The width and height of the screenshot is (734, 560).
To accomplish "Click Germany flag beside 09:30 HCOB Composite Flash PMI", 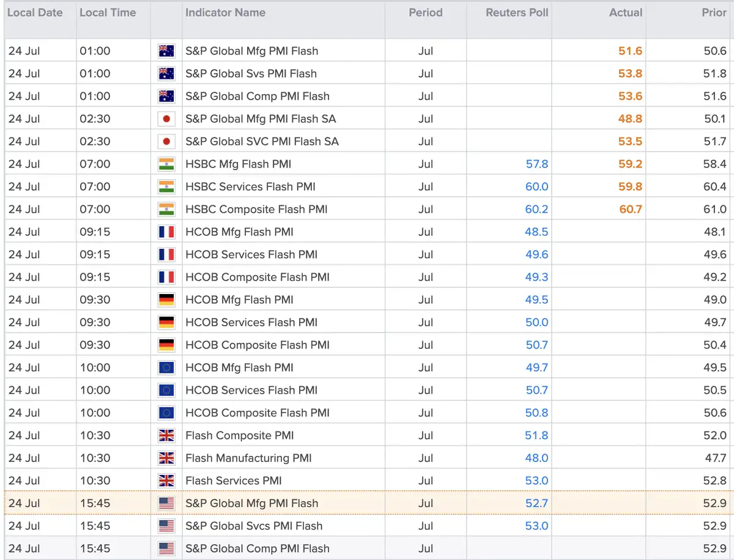I will point(166,345).
